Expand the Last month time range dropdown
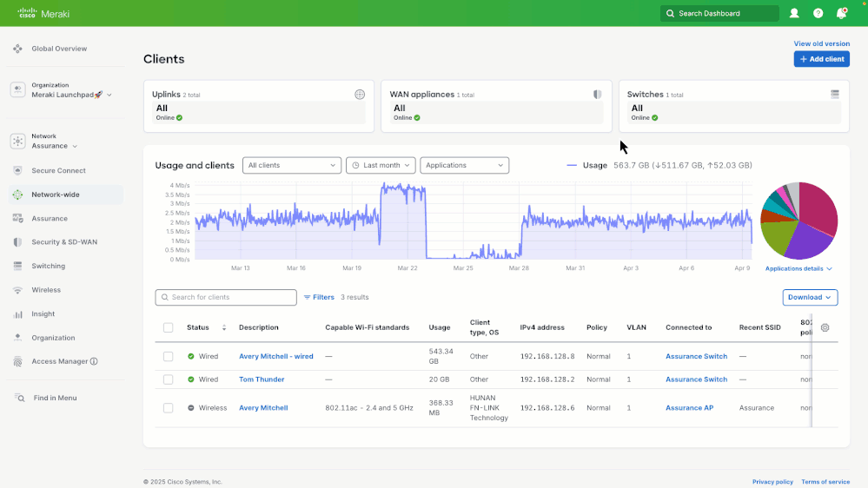The height and width of the screenshot is (488, 868). click(x=381, y=165)
